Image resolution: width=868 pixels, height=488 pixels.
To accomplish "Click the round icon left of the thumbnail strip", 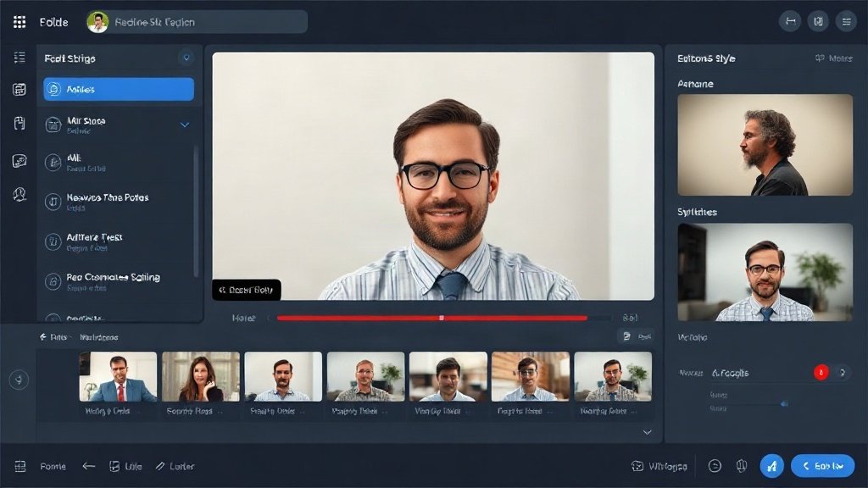I will coord(19,380).
